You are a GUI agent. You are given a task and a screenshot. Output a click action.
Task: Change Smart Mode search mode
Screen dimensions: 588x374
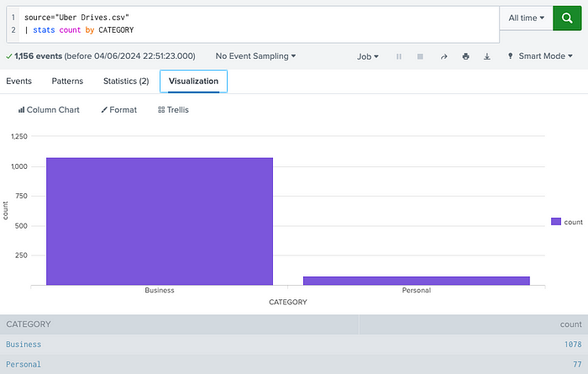pyautogui.click(x=540, y=56)
